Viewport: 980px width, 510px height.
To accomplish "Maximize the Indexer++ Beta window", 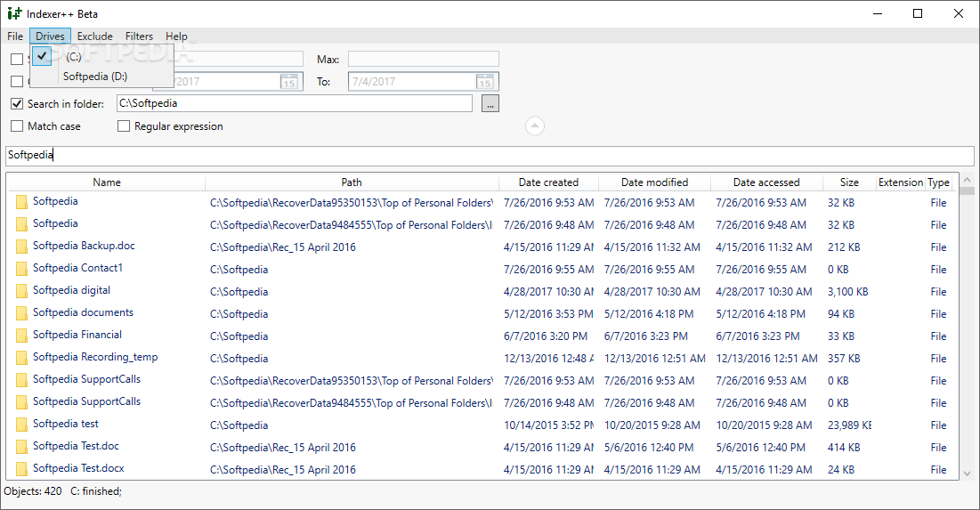I will click(x=918, y=13).
